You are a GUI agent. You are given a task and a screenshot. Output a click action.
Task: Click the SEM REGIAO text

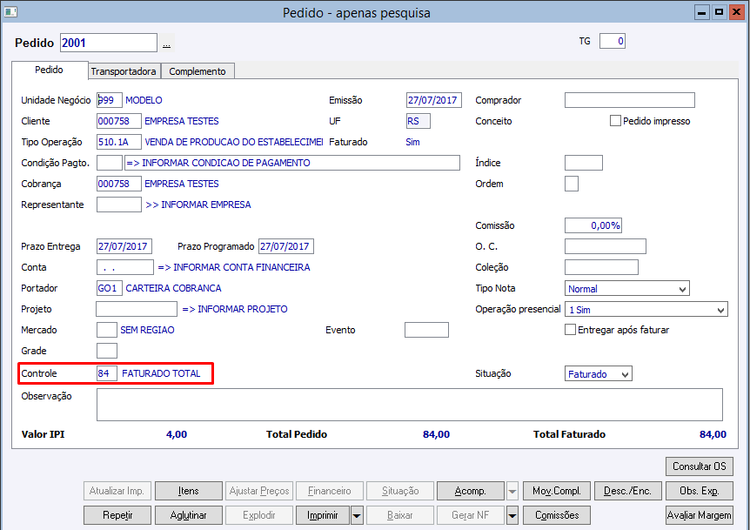(x=147, y=330)
